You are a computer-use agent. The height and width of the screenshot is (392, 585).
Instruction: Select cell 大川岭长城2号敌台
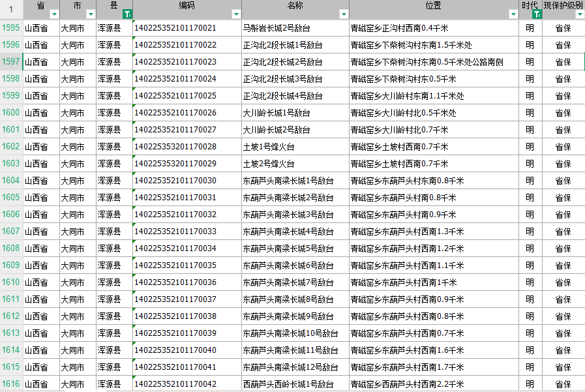(295, 130)
